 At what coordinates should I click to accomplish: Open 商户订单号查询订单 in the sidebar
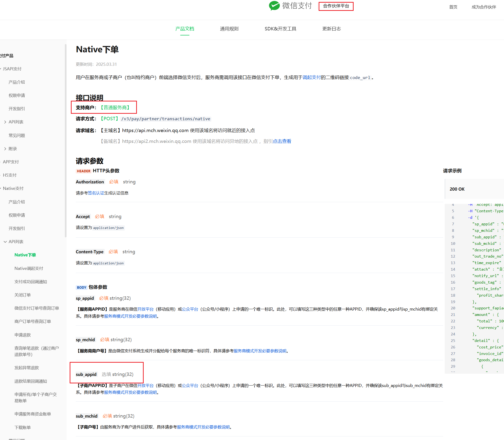[33, 321]
